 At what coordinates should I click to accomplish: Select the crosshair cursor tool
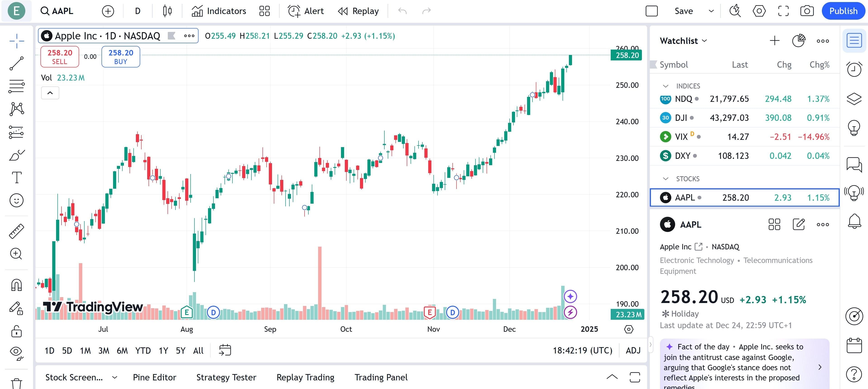point(17,41)
